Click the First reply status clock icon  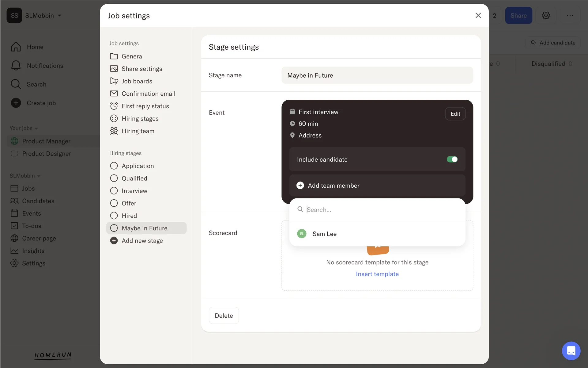pyautogui.click(x=114, y=106)
